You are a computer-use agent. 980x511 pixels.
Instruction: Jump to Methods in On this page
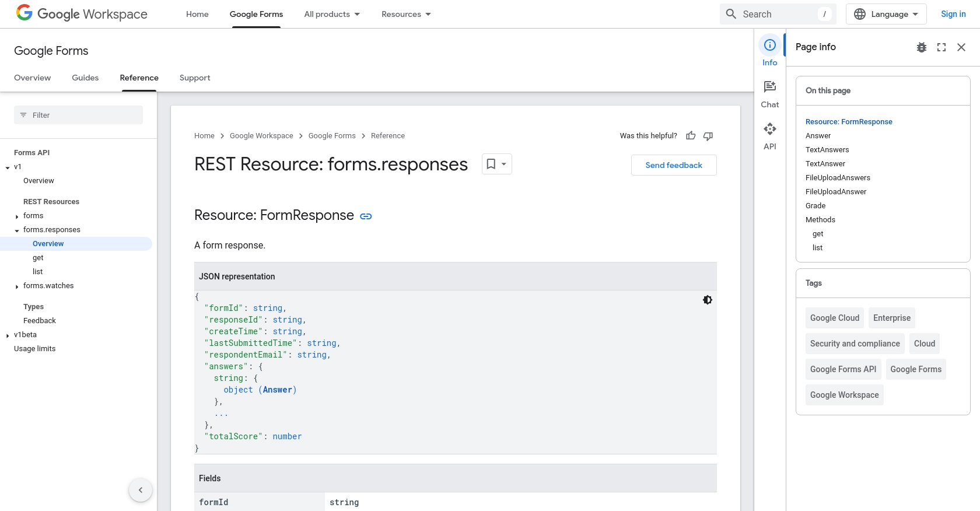coord(820,220)
